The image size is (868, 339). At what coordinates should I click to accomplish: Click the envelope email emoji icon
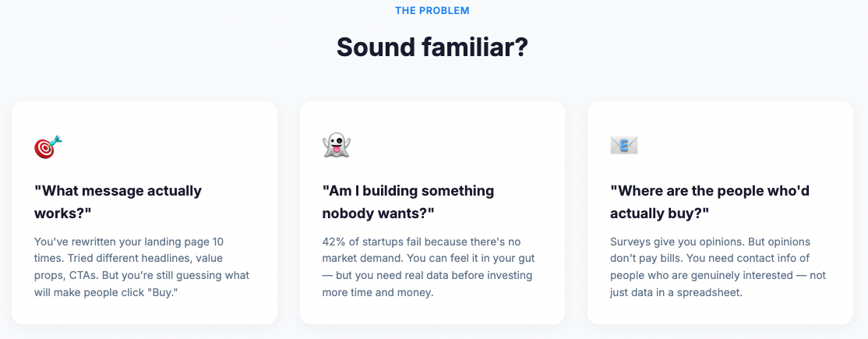pos(624,146)
